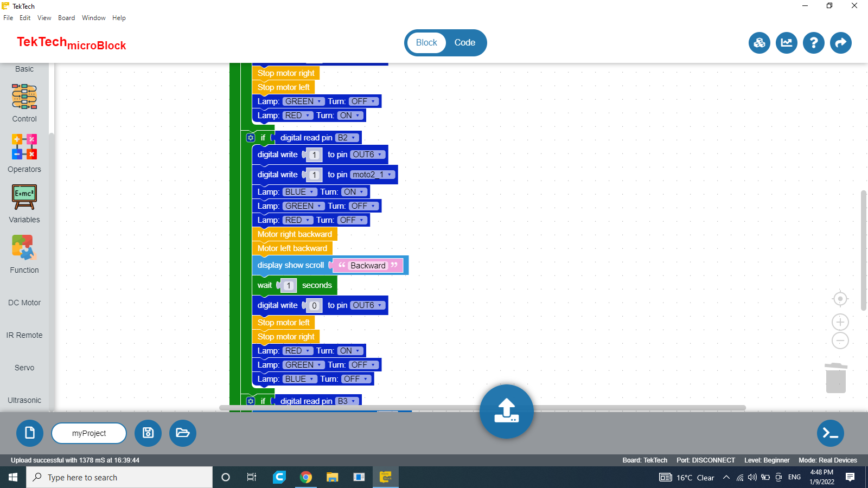Switch to Code view
The height and width of the screenshot is (488, 868).
pyautogui.click(x=465, y=43)
